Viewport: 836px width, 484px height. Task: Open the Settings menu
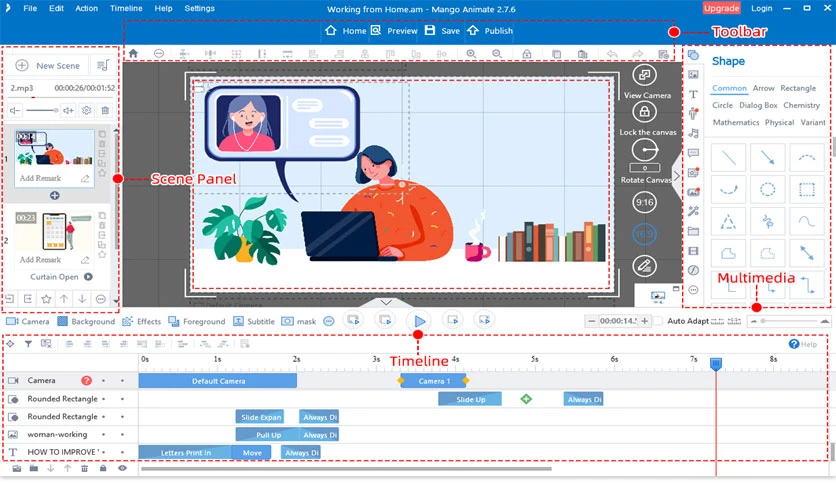[x=199, y=8]
